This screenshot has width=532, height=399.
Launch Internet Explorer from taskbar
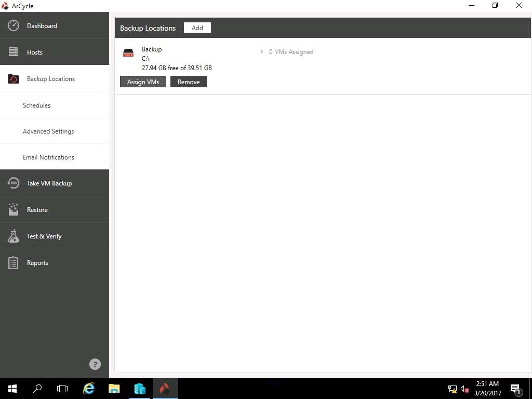(x=89, y=389)
